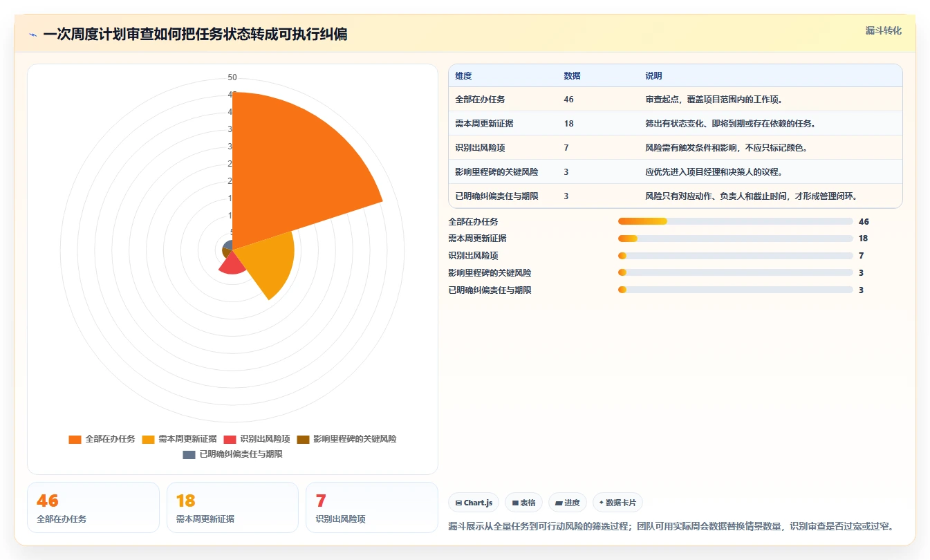Click the page title 一次周度计划审查如何把任务状态转成可执行纠偏
Image resolution: width=930 pixels, height=560 pixels.
click(195, 35)
